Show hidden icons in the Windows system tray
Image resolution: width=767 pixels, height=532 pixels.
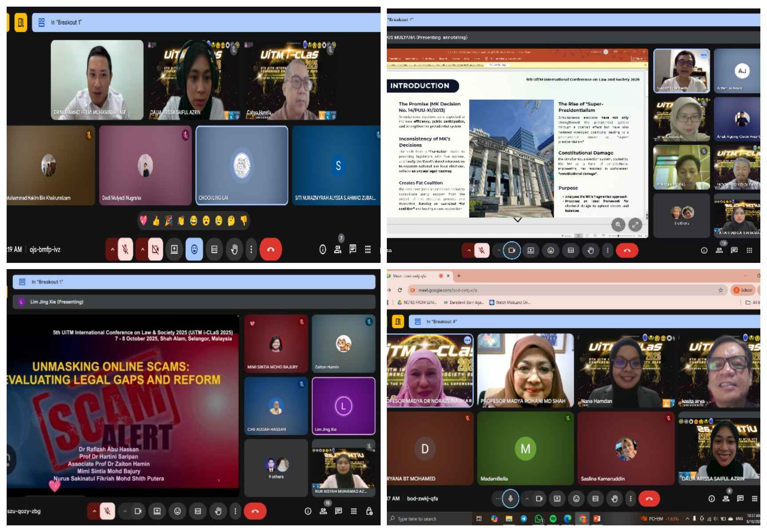[687, 519]
